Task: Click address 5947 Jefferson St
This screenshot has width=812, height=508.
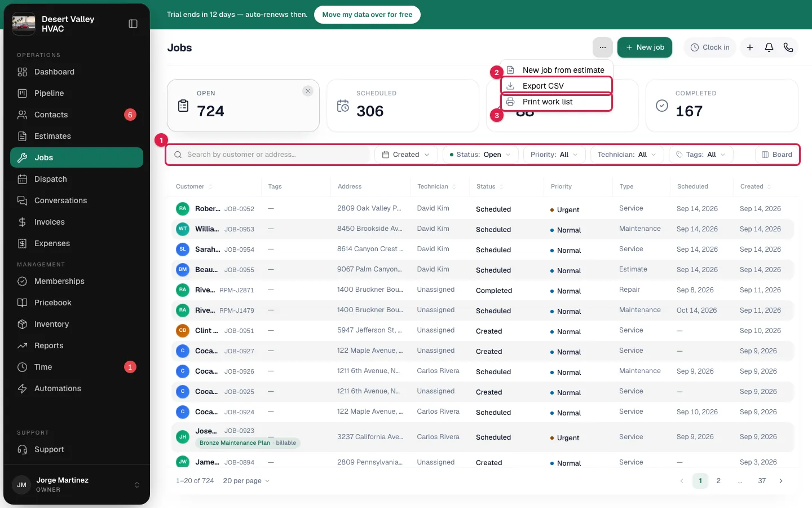Action: point(369,330)
